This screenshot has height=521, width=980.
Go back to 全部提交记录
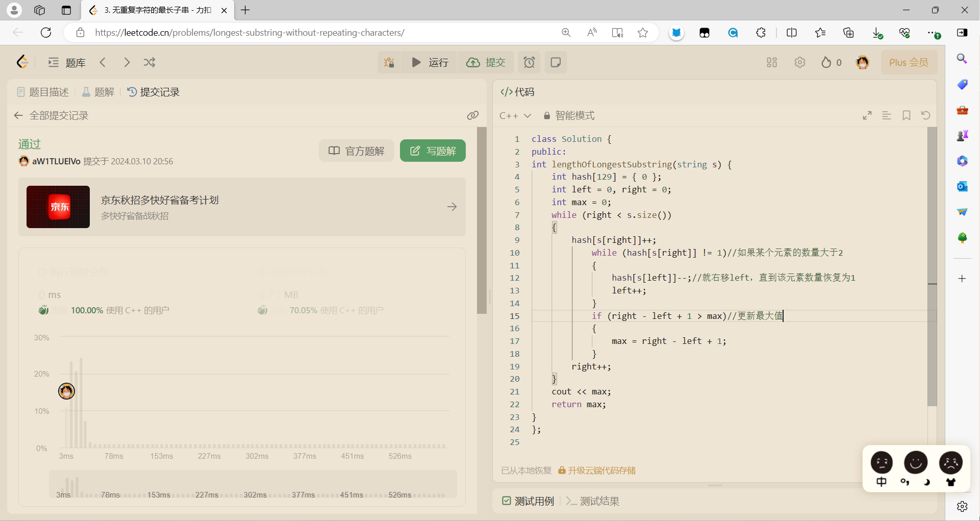coord(51,115)
